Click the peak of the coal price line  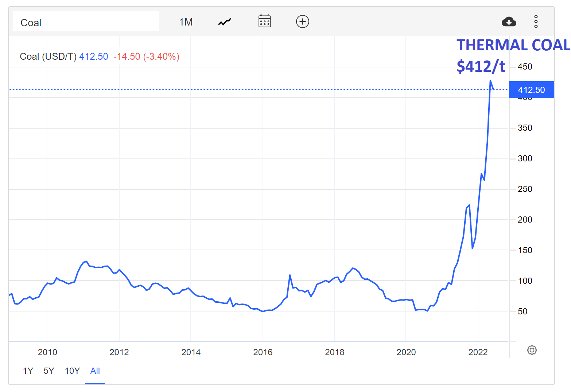(x=490, y=81)
